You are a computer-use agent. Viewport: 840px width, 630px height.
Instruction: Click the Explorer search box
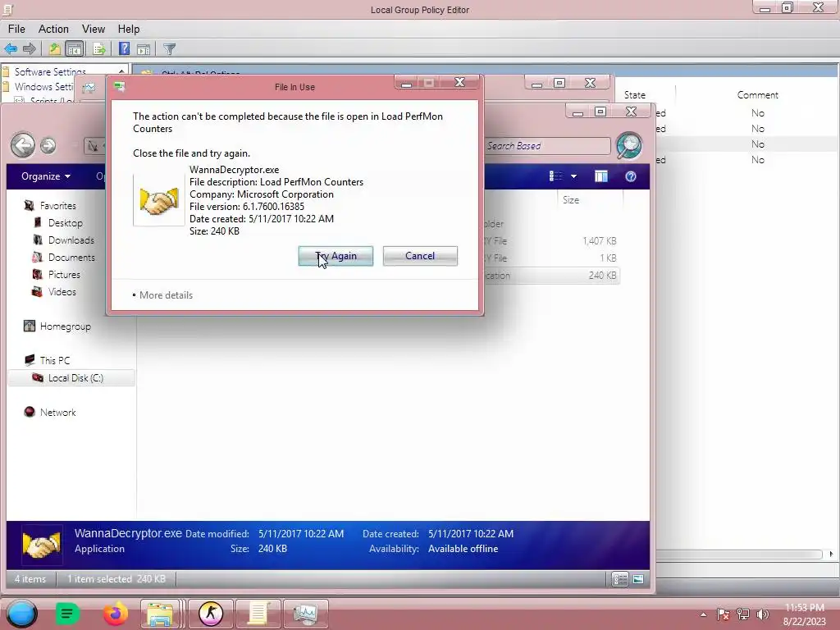(547, 146)
